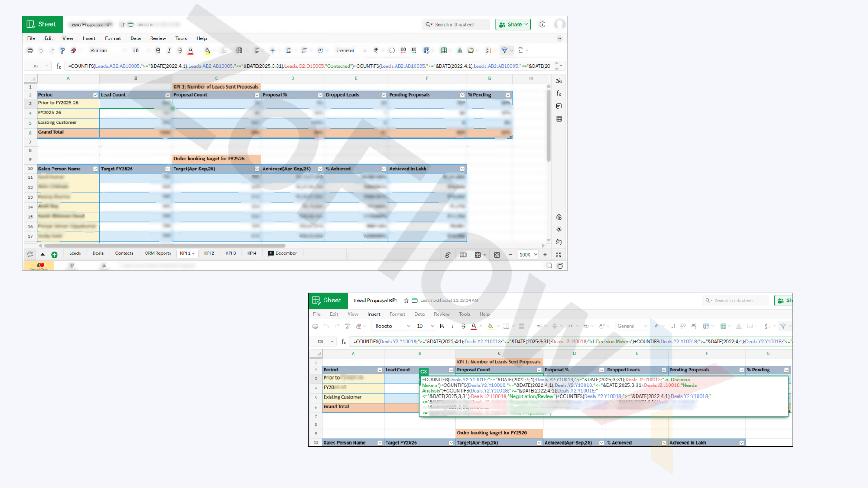Open the Data menu in the top window

coord(136,38)
